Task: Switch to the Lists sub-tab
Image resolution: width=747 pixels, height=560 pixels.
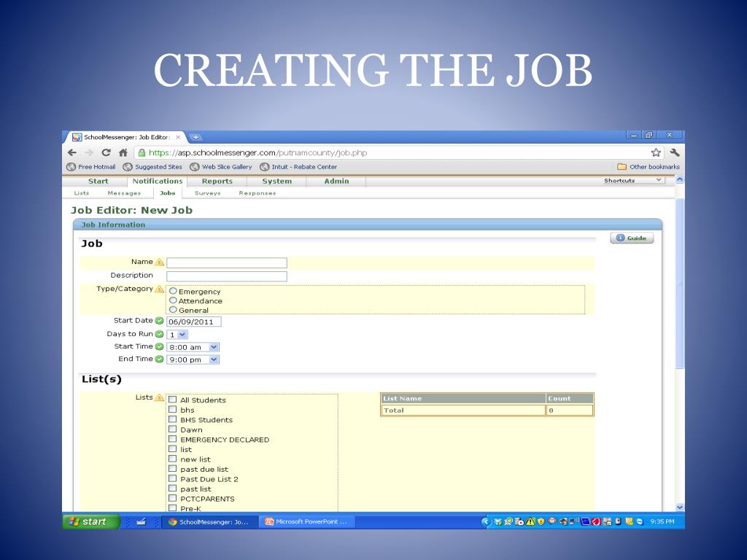Action: tap(82, 192)
